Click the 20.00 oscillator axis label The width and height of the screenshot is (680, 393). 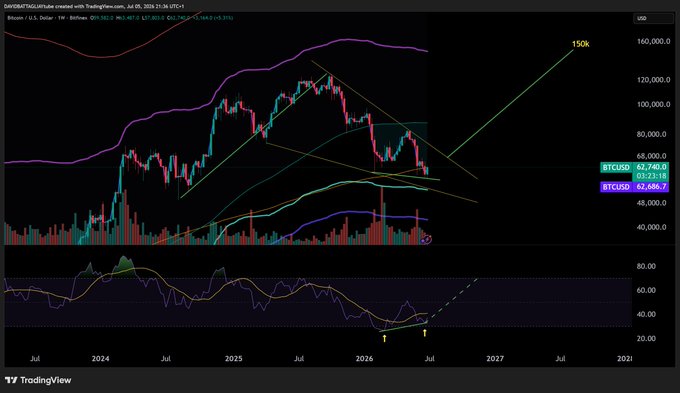pos(646,338)
